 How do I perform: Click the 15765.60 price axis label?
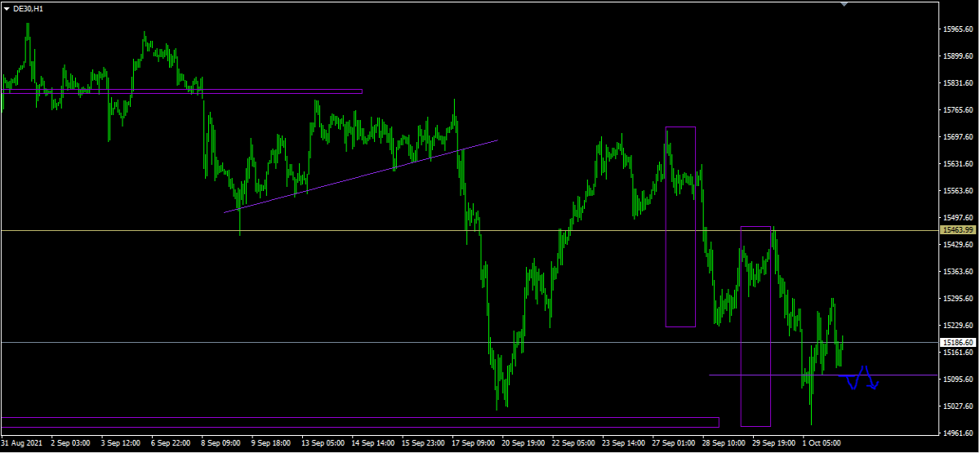(957, 110)
